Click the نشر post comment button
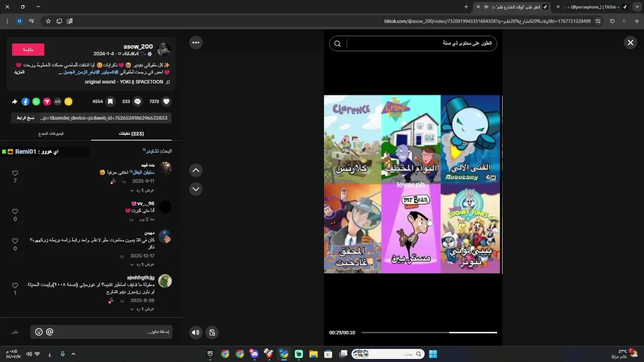Viewport: 644px width, 362px height. 15,332
